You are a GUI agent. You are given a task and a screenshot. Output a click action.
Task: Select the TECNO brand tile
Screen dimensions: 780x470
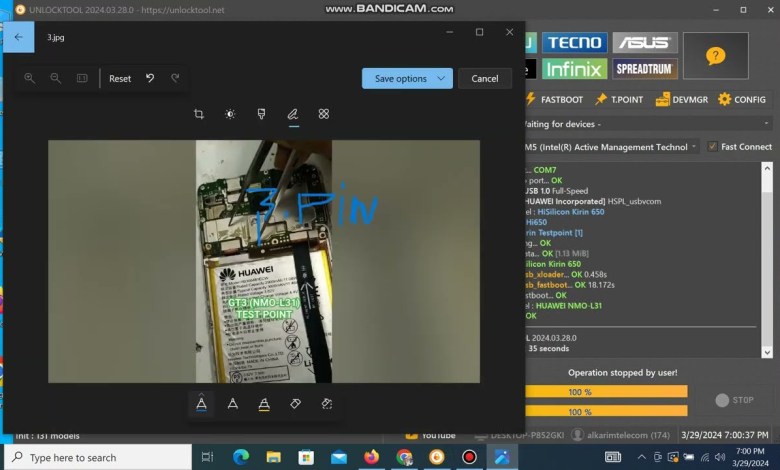574,42
